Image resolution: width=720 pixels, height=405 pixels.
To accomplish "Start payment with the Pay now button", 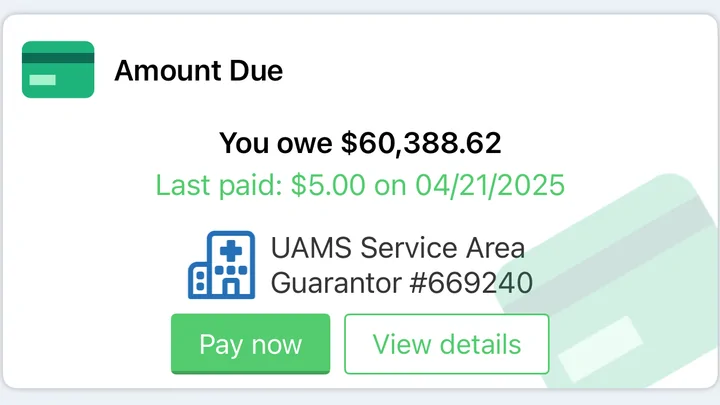I will click(x=250, y=344).
